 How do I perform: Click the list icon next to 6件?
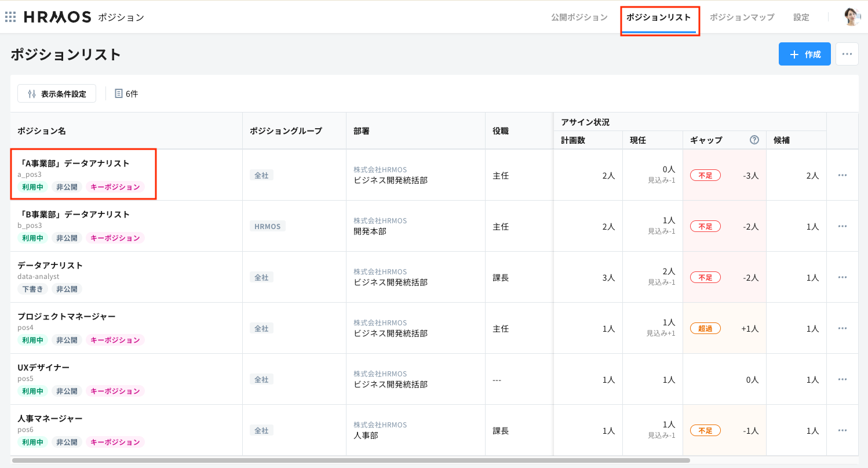119,93
